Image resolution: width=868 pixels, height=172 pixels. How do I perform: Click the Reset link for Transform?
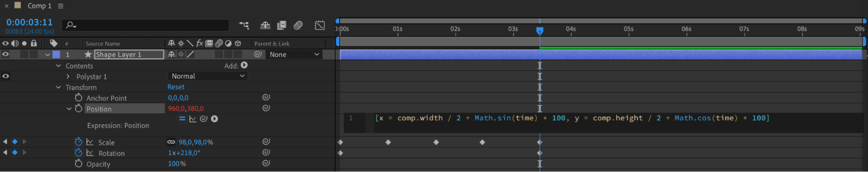176,87
